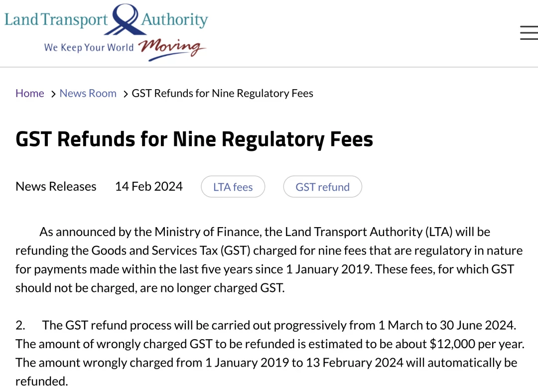Screen dimensions: 538x392
Task: Click the blue ribbon emblem in logo
Action: (125, 19)
